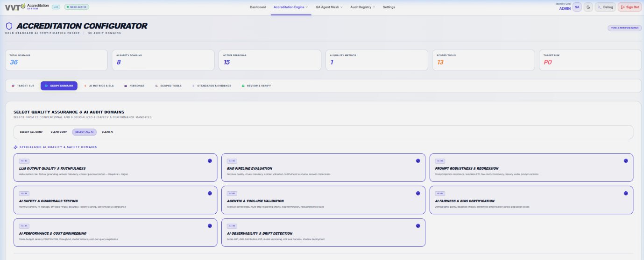Click the Clear AI button
644x260 pixels.
tap(107, 132)
